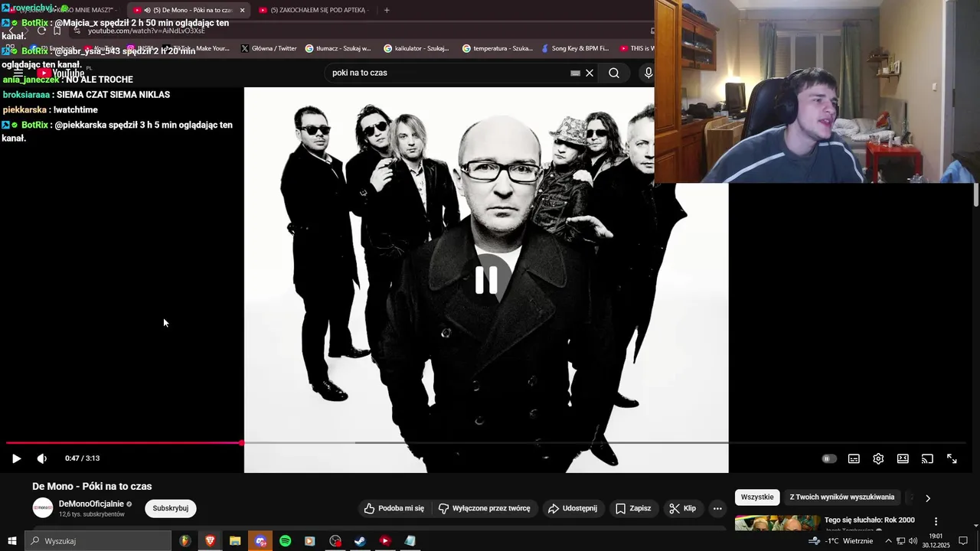This screenshot has width=980, height=551.
Task: Click the browser address bar URL
Action: point(146,31)
